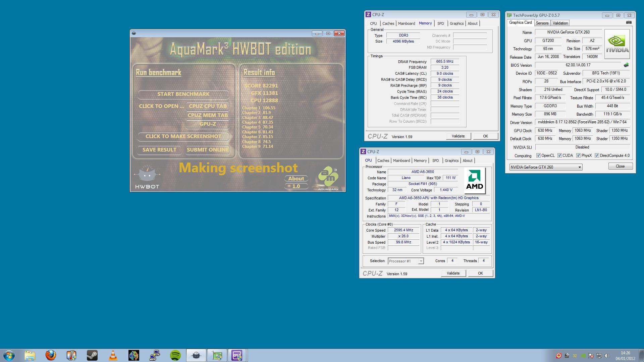Screen dimensions: 644x362
Task: Click the GPU-Z button in AquaMark
Action: click(208, 124)
